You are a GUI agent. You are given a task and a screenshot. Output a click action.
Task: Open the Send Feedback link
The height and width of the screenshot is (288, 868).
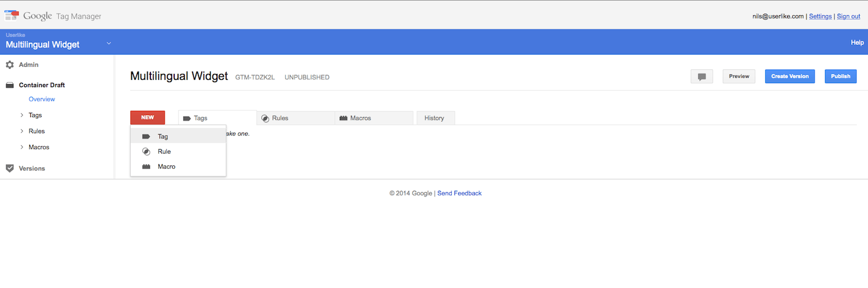[459, 193]
